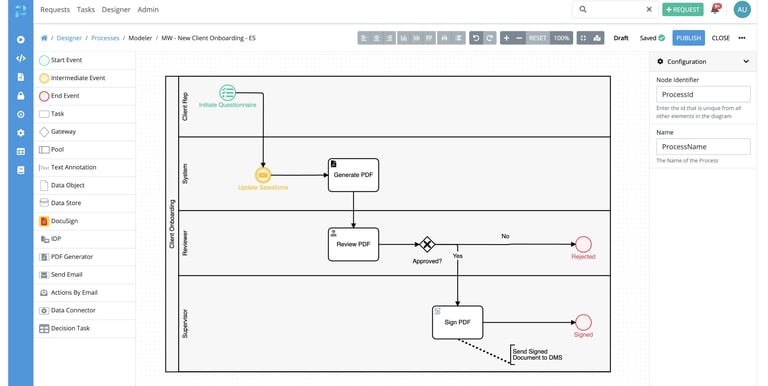Toggle the mini-map icon in toolbar
The height and width of the screenshot is (386, 768).
(x=597, y=38)
